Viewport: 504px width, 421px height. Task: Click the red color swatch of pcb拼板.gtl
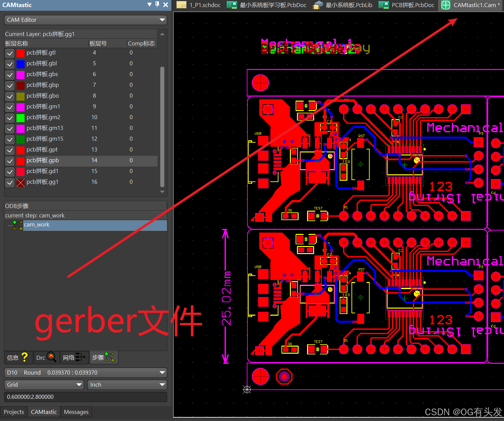(21, 53)
